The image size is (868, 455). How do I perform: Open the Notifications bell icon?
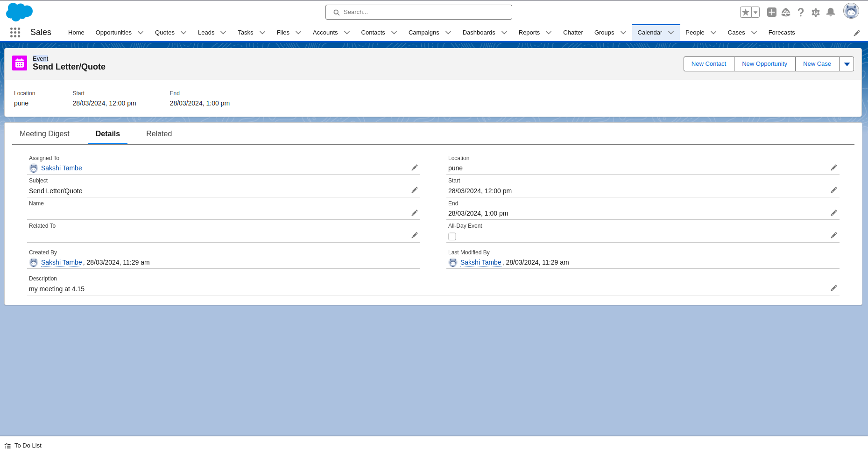[x=831, y=12]
